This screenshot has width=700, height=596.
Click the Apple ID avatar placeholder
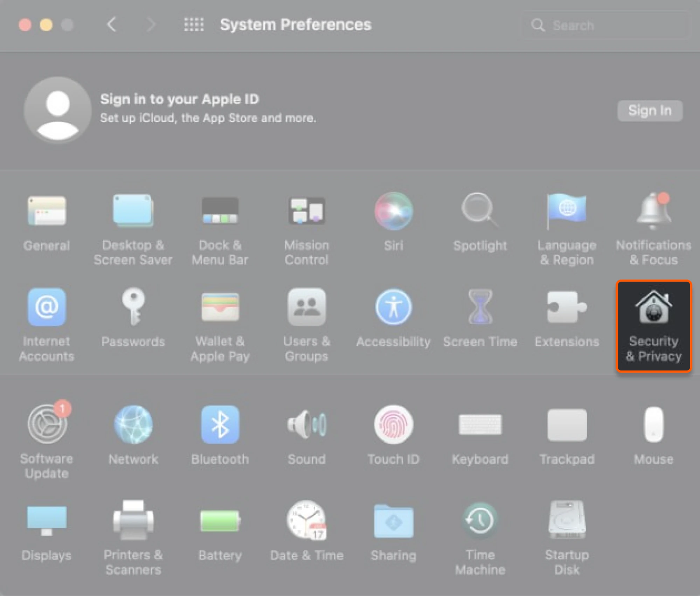click(x=58, y=110)
